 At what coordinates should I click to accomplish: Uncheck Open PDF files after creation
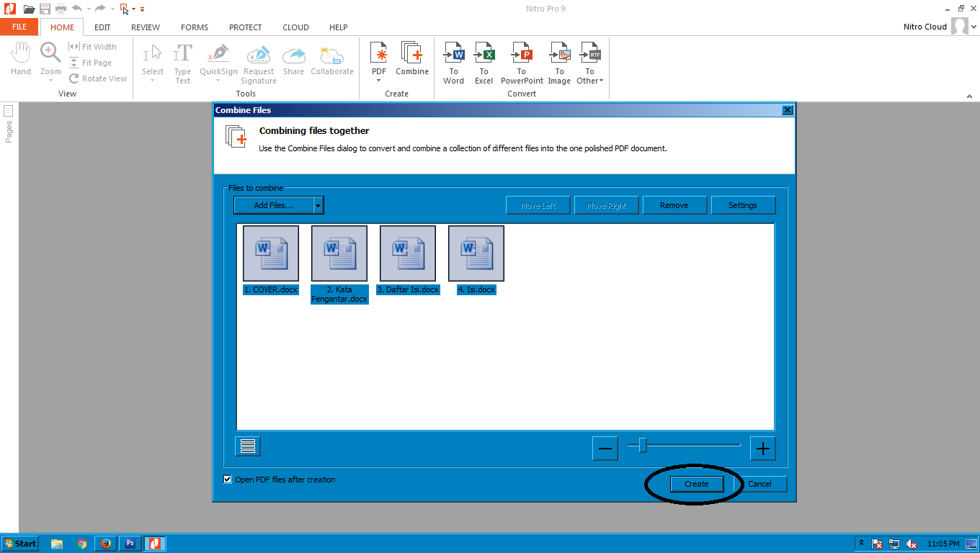[227, 479]
